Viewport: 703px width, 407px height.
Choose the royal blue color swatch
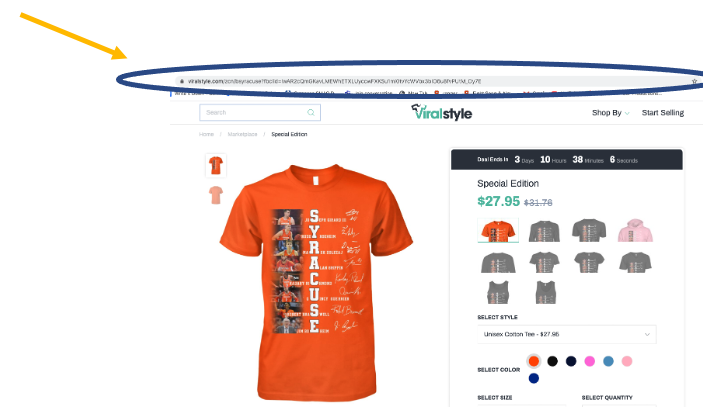click(x=534, y=378)
